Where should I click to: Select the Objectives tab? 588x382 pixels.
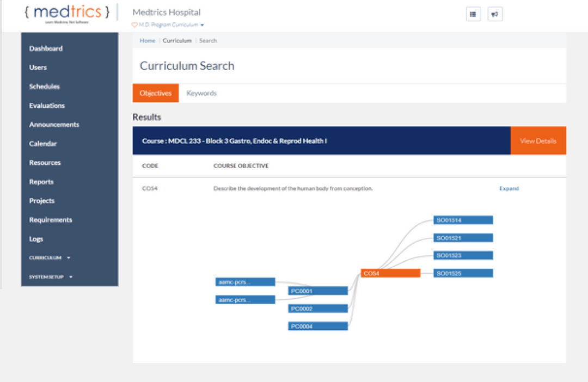155,93
